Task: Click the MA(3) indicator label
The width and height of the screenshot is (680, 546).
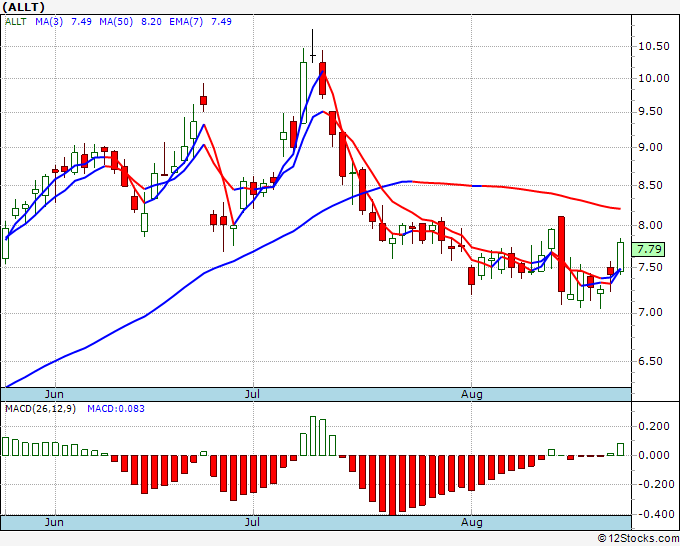Action: coord(49,22)
